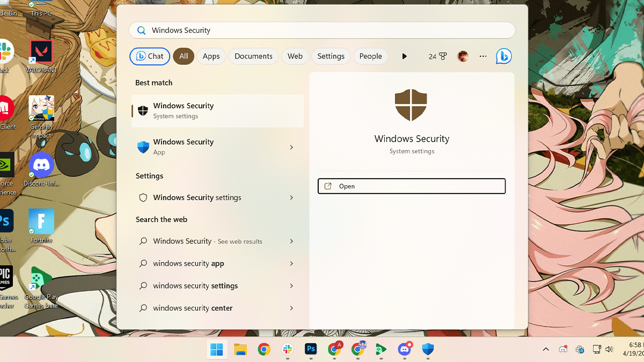Open Windows Security settings result
Image resolution: width=644 pixels, height=362 pixels.
[x=217, y=197]
